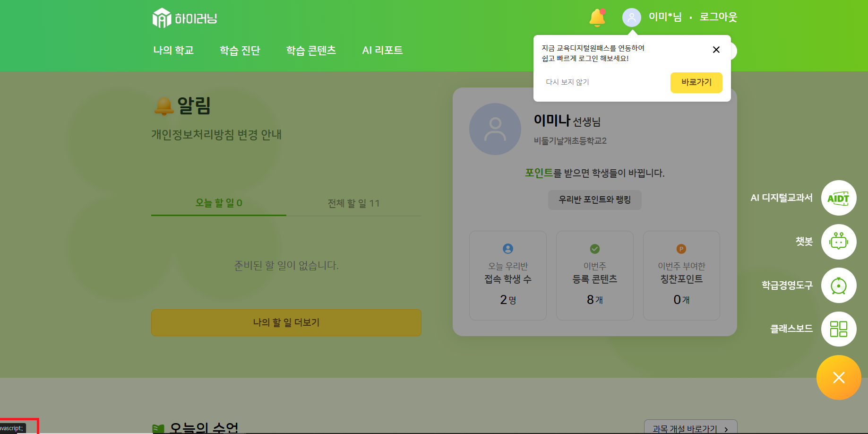
Task: Switch to 전체 할 일 11 tab
Action: [x=353, y=203]
